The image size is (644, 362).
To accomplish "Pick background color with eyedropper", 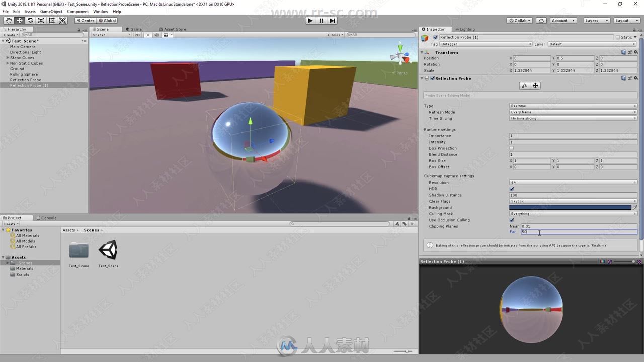I will [635, 207].
